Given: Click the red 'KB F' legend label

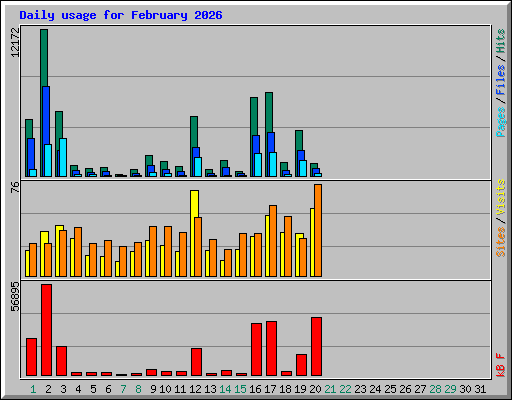Looking at the screenshot, I should click(501, 365).
